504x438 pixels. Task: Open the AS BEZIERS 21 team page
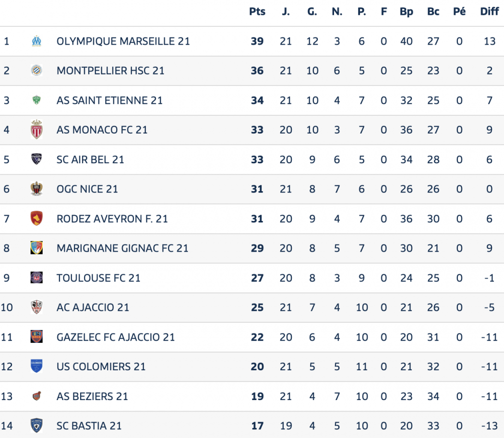[92, 396]
